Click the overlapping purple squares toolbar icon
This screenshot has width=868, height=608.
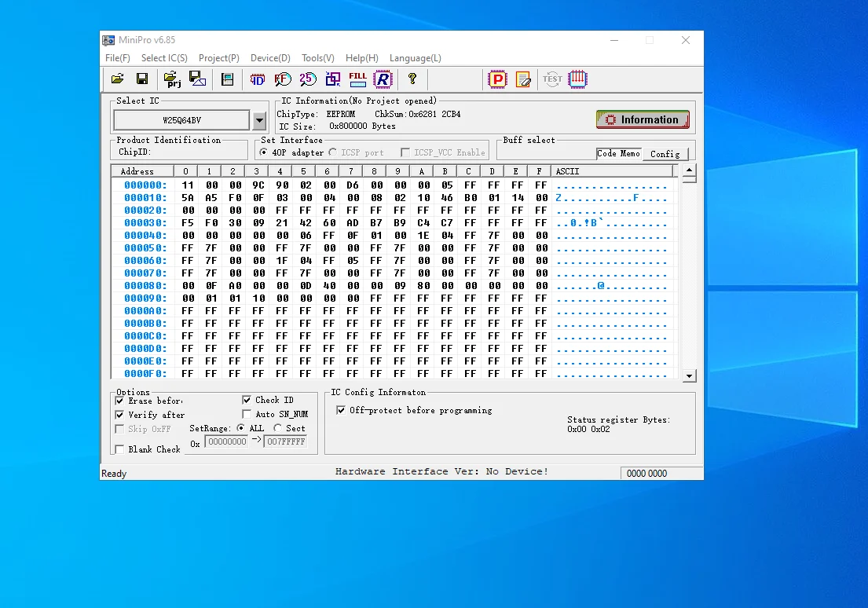[333, 79]
